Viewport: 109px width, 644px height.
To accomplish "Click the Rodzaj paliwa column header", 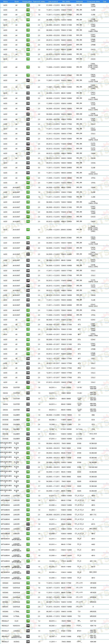I will (x=27, y=2).
